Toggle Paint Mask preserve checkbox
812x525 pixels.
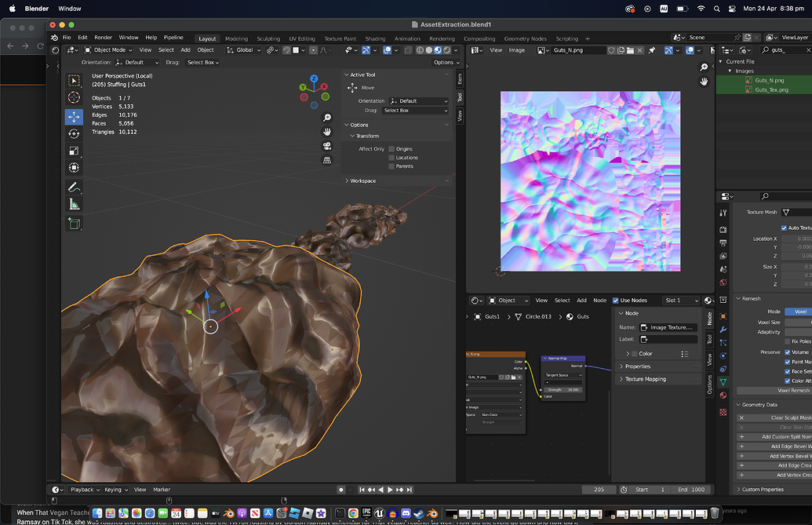788,362
